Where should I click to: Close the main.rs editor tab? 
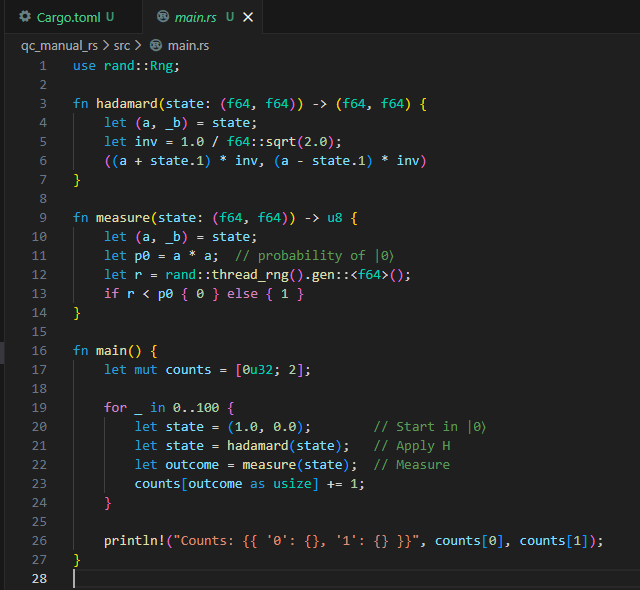[x=248, y=17]
